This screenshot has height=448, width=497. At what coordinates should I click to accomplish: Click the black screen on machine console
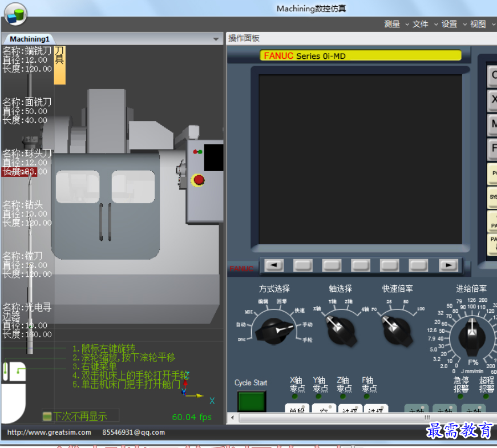(213, 158)
